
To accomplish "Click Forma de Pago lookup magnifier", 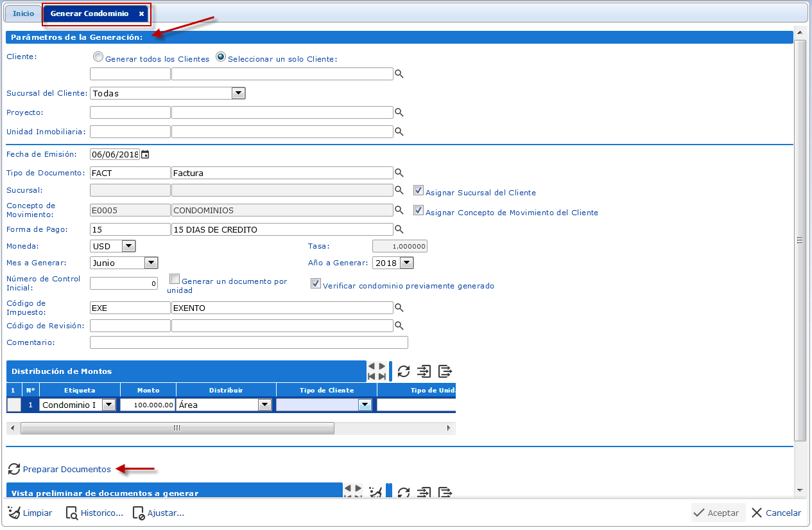I will tap(399, 229).
